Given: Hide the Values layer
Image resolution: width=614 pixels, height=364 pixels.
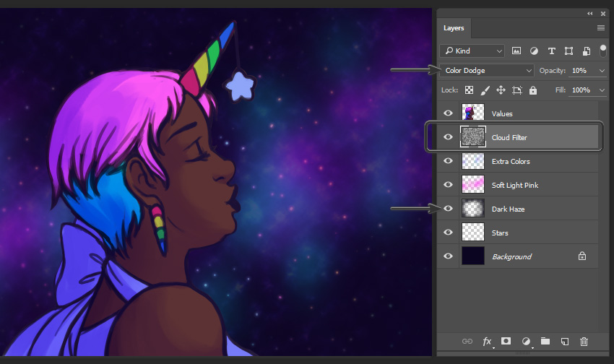Looking at the screenshot, I should [448, 113].
